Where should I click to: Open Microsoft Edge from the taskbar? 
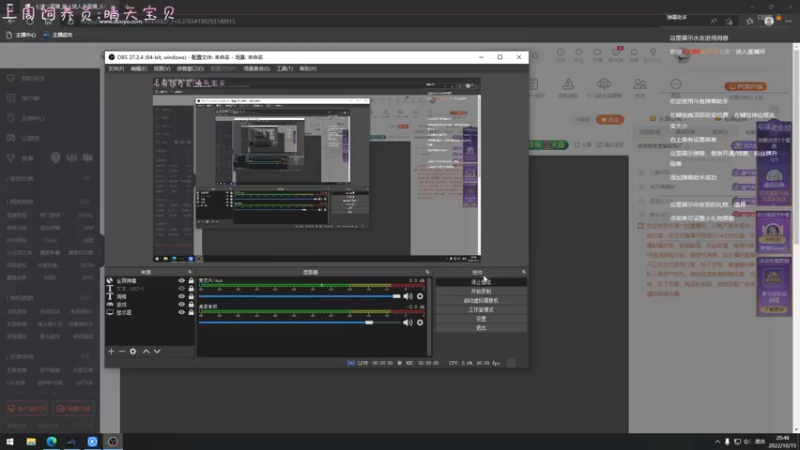[x=52, y=441]
